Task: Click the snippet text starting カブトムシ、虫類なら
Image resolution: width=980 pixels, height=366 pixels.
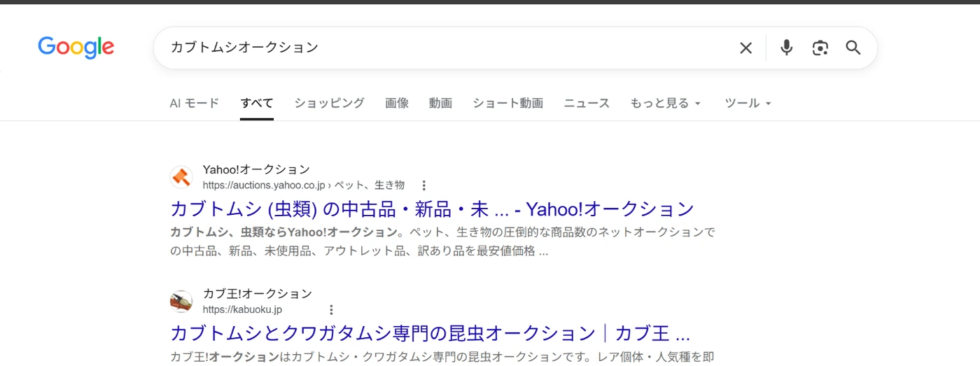Action: (x=442, y=241)
